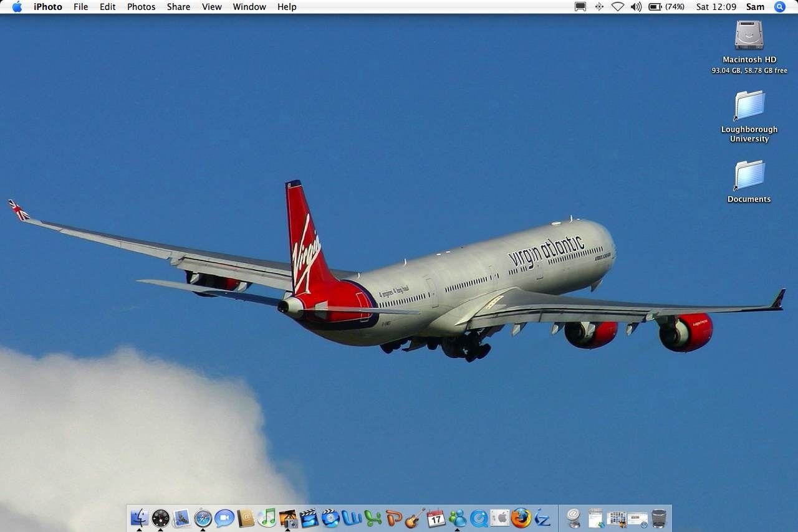Launch iMovie from the Dock
Viewport: 798px width, 532px height.
[x=309, y=518]
